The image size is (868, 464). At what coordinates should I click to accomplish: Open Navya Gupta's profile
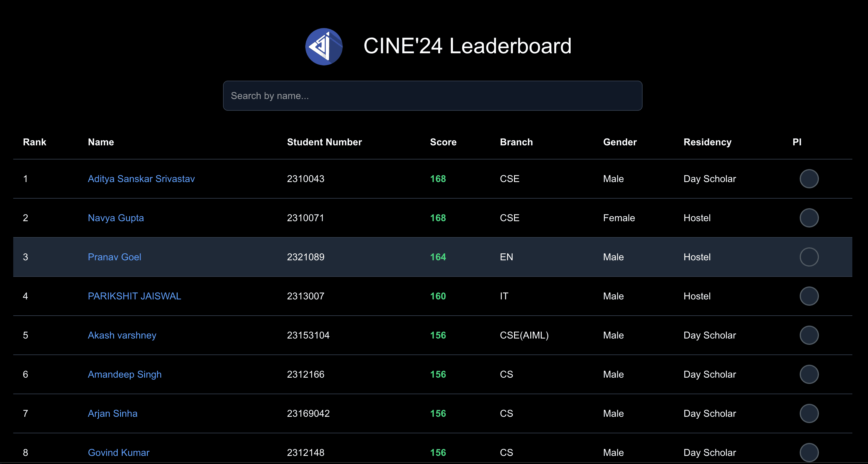(x=116, y=218)
